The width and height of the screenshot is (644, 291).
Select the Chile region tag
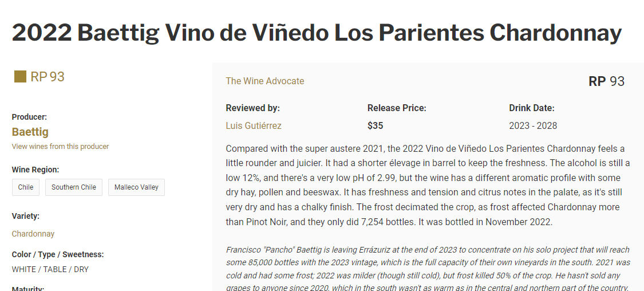click(x=25, y=187)
